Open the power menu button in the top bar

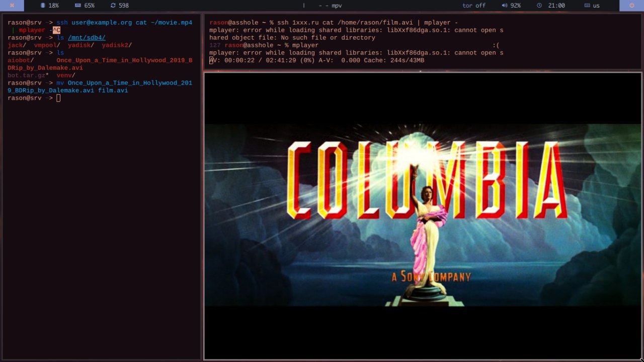pyautogui.click(x=631, y=6)
